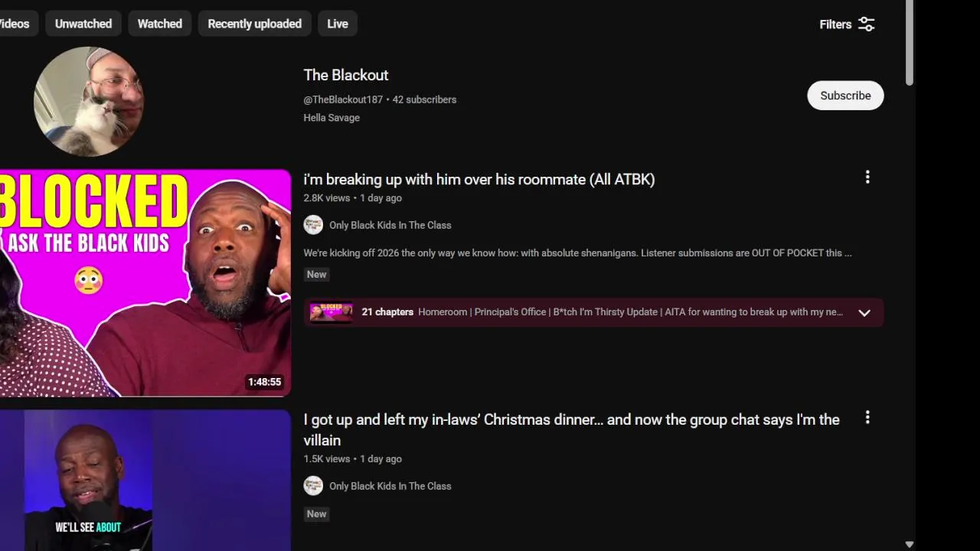Click the vertical page scrollbar thumb
Viewport: 980px width, 551px height.
(x=909, y=43)
